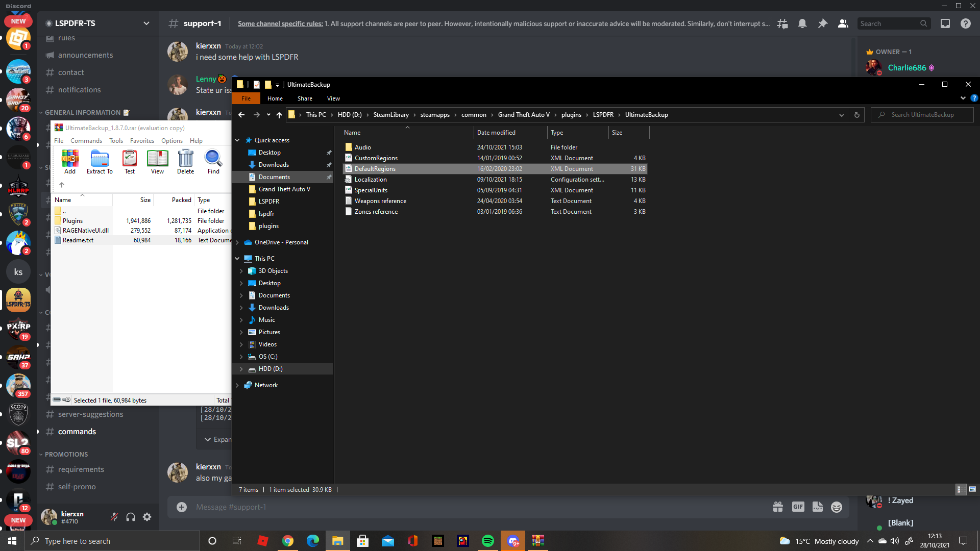Viewport: 980px width, 551px height.
Task: Open Discord user settings gear
Action: (x=147, y=517)
